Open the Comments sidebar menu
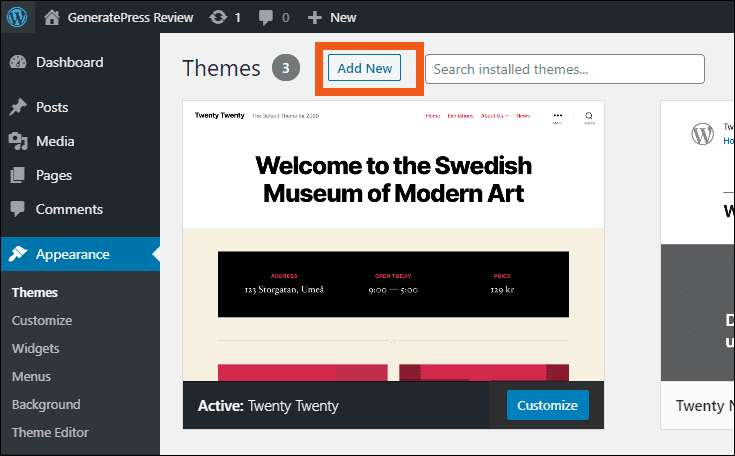735x456 pixels. click(68, 209)
